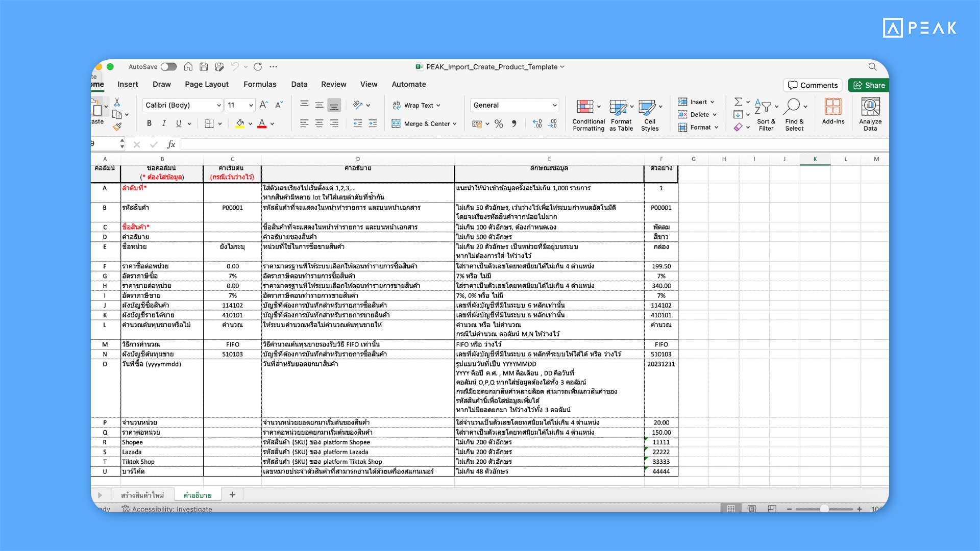Click the Format Painter brush icon
Screen dimensions: 980x551
click(x=117, y=127)
